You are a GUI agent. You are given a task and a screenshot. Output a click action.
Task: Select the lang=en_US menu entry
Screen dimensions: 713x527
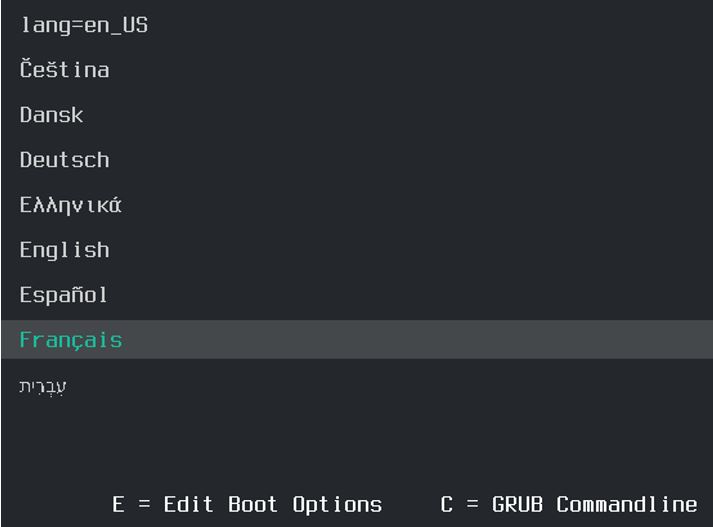click(x=83, y=26)
